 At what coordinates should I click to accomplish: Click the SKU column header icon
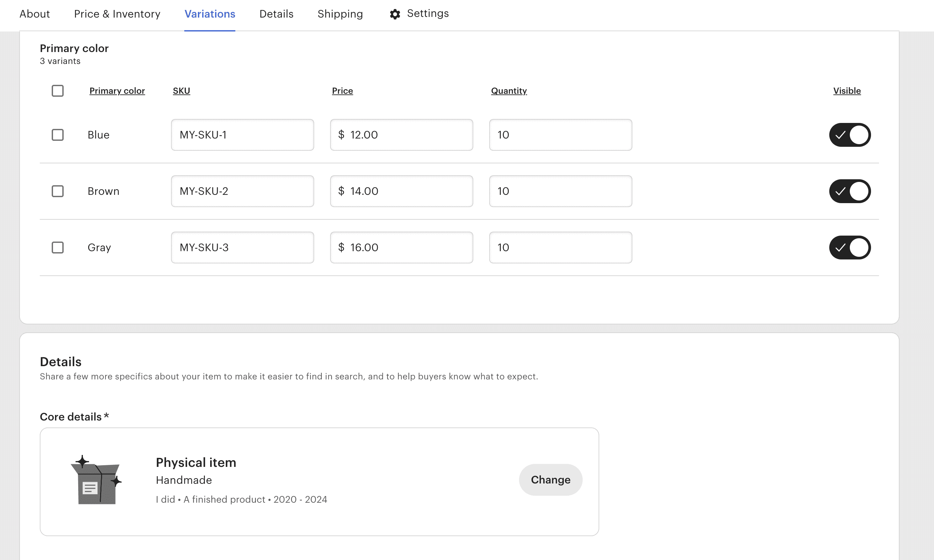(181, 91)
